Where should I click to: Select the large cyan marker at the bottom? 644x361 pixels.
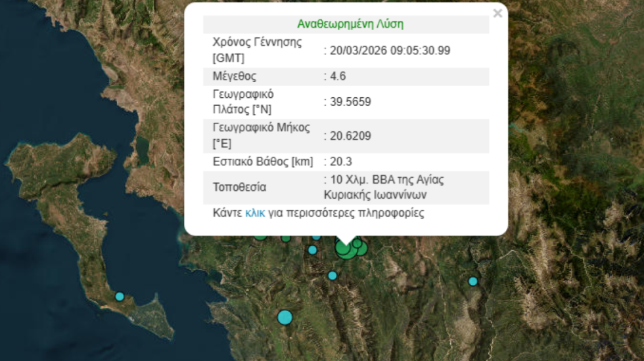click(x=285, y=317)
